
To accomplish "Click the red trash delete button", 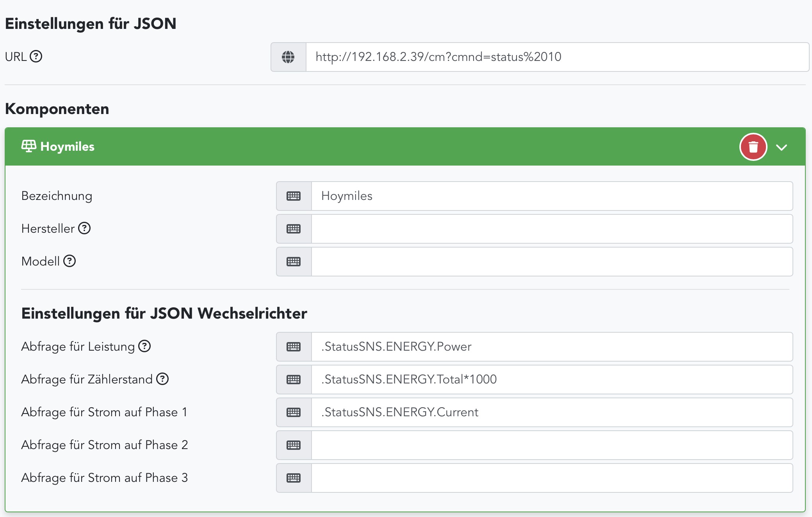I will coord(753,147).
